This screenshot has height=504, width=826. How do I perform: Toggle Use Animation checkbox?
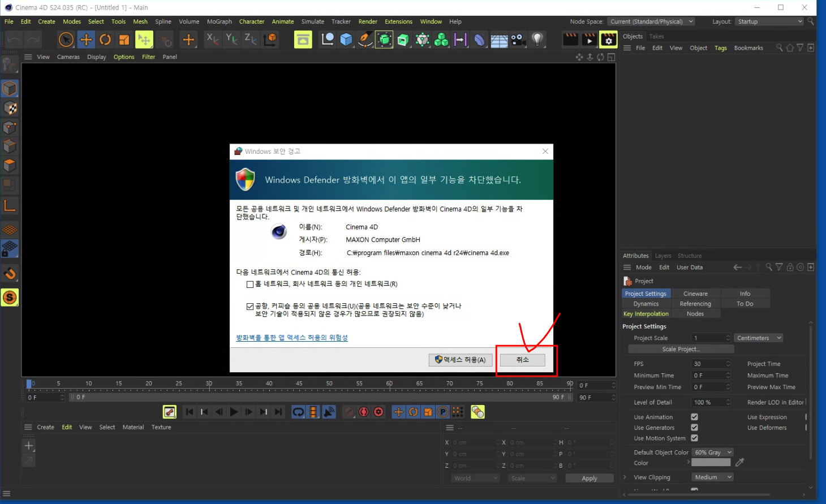click(694, 417)
